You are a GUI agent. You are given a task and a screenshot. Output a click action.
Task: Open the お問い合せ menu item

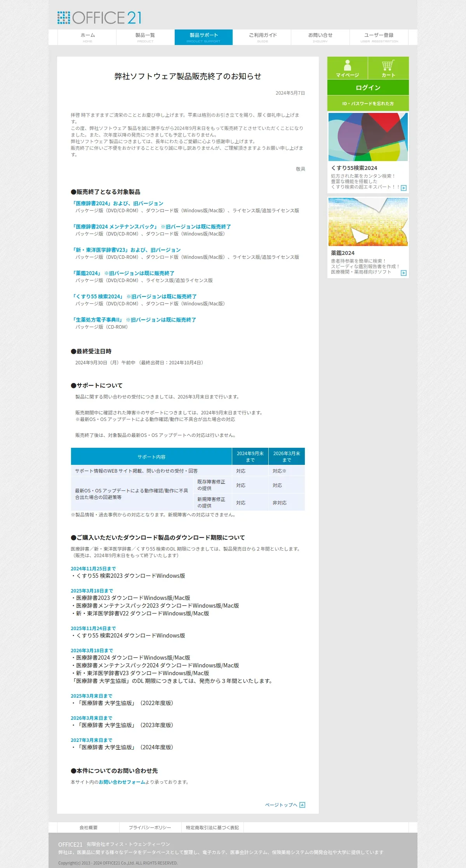(320, 37)
